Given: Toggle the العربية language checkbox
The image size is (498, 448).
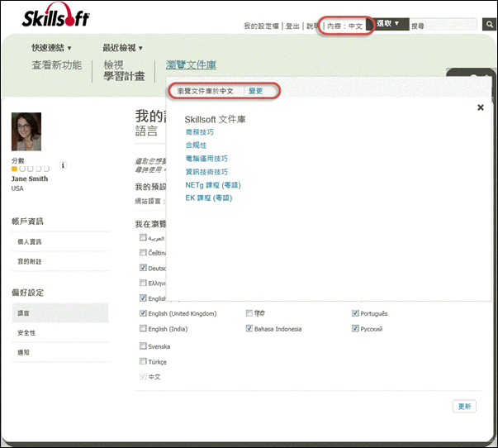Looking at the screenshot, I should click(143, 237).
